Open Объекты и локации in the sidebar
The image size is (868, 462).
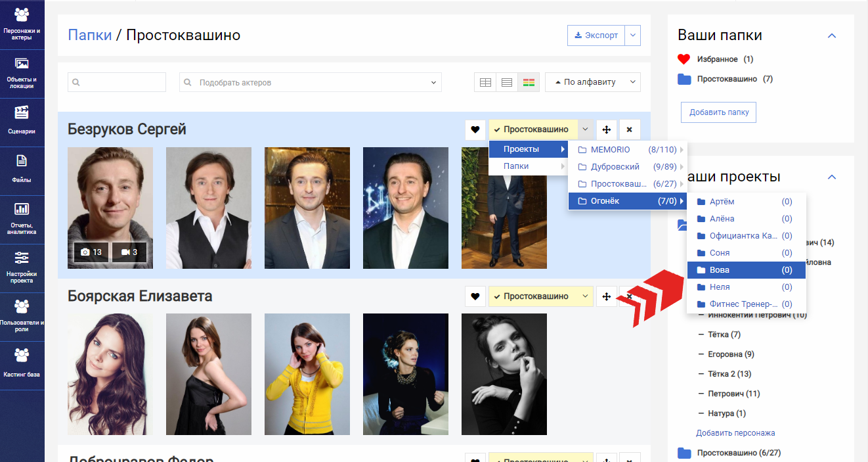coord(22,74)
